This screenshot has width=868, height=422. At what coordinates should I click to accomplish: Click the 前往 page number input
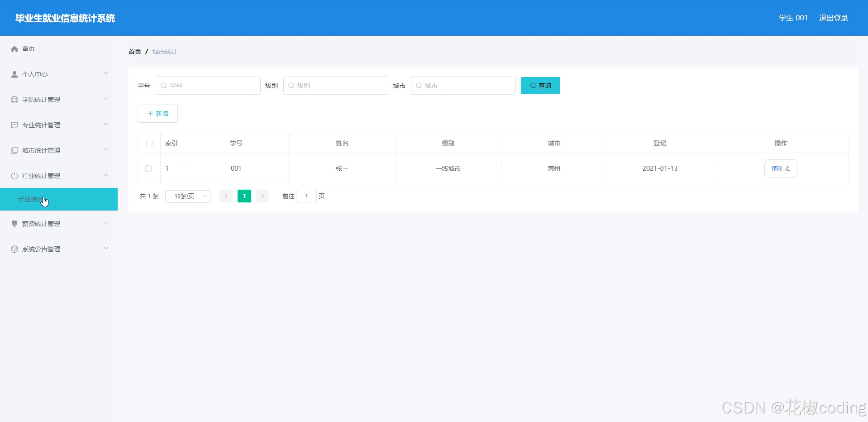306,196
